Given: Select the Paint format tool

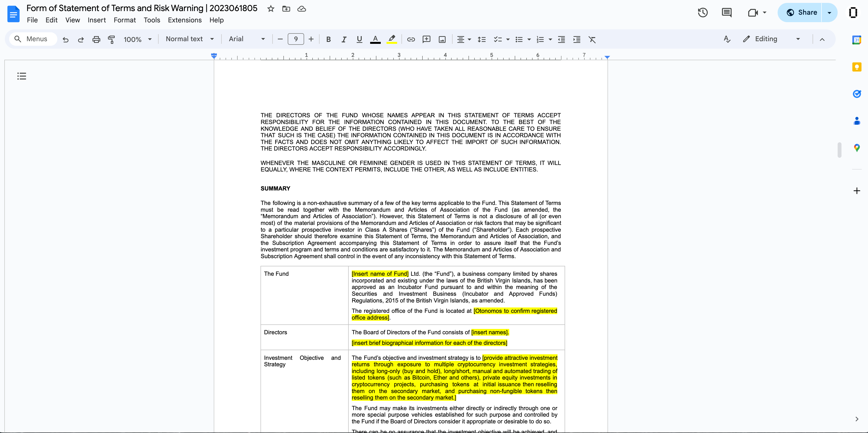Looking at the screenshot, I should point(111,39).
